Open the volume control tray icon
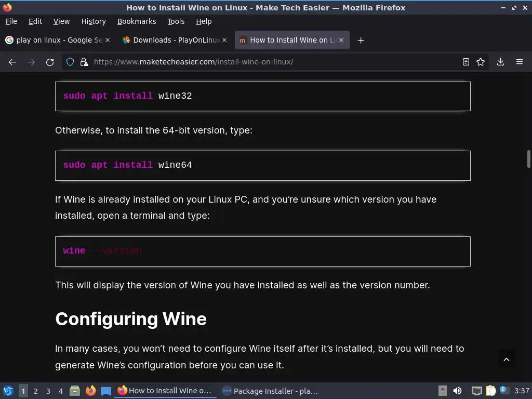532x399 pixels. pyautogui.click(x=457, y=391)
